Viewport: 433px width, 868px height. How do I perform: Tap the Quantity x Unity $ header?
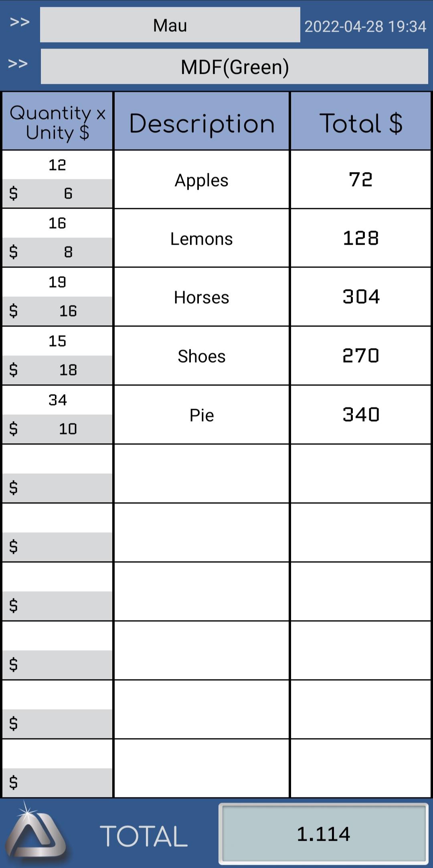(x=57, y=122)
